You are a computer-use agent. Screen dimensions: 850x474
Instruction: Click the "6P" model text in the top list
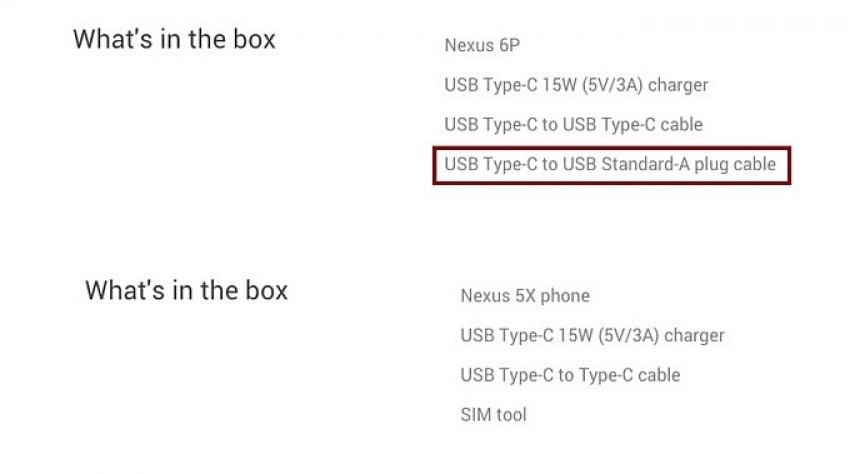coord(509,45)
